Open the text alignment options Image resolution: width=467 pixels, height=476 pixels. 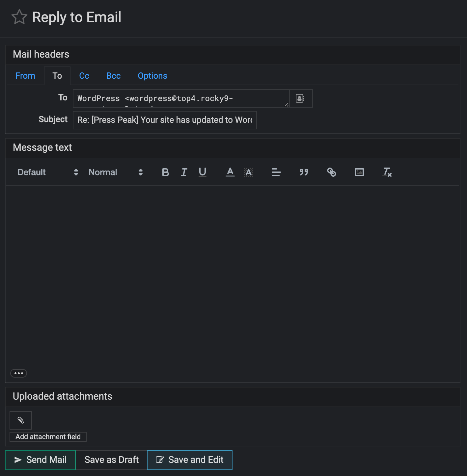coord(276,172)
